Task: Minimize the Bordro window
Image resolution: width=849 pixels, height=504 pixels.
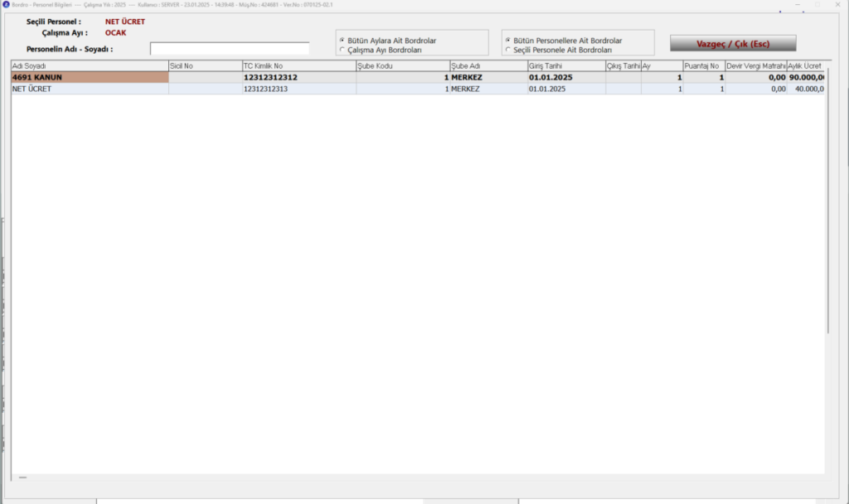Action: [x=798, y=4]
